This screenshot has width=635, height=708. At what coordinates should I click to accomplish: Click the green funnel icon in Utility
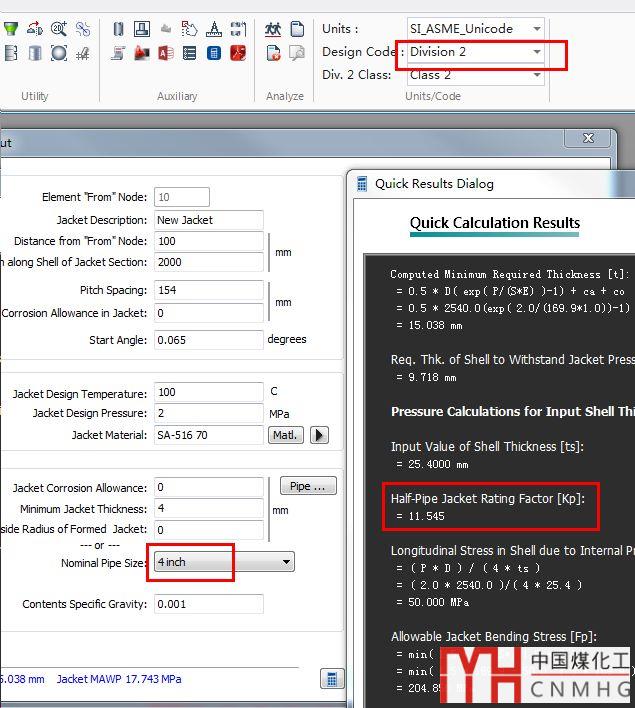(11, 29)
